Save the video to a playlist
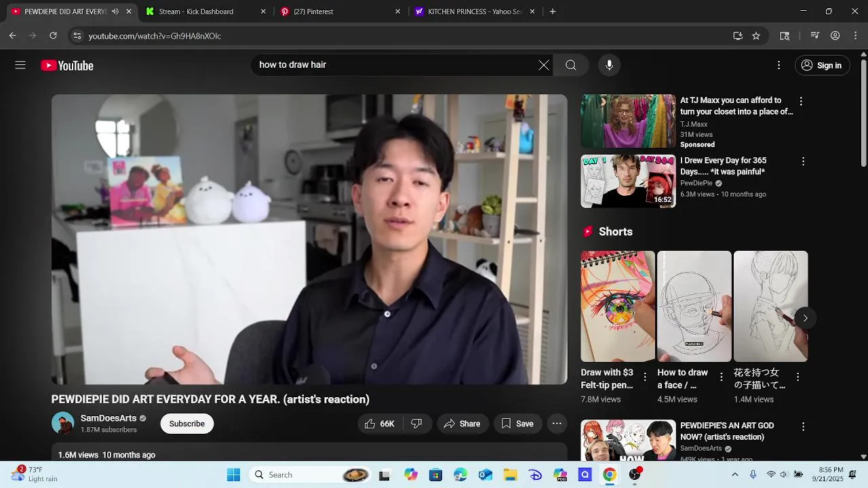Viewport: 868px width, 488px height. [517, 424]
